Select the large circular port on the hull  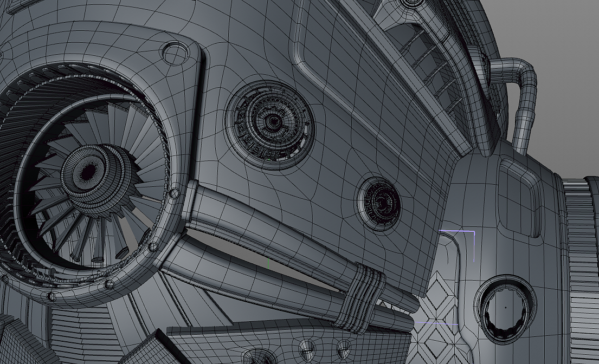click(x=270, y=125)
